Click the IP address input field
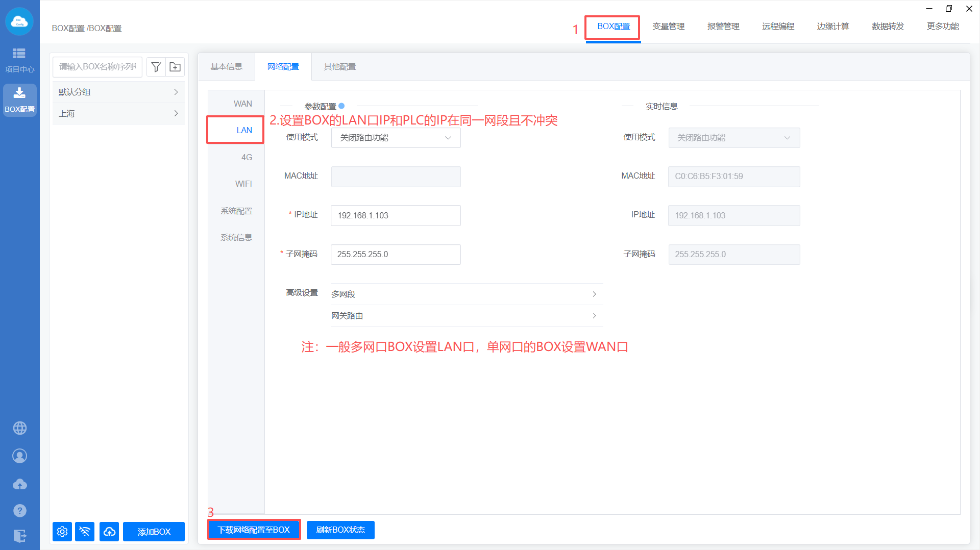 (x=396, y=215)
